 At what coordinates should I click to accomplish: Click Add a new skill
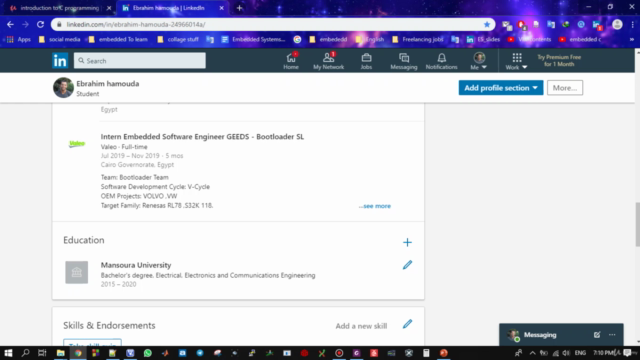(x=361, y=326)
